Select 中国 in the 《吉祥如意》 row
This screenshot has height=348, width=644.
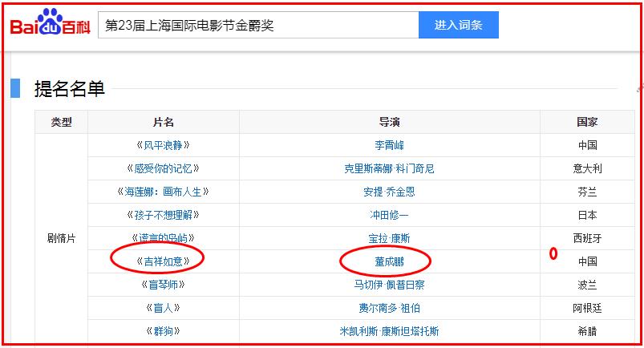(587, 261)
